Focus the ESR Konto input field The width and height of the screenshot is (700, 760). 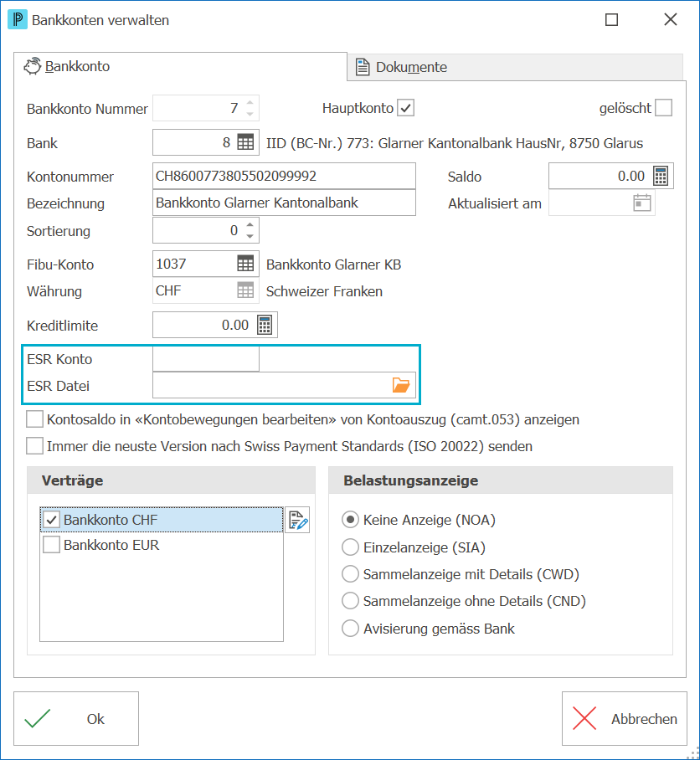click(206, 359)
